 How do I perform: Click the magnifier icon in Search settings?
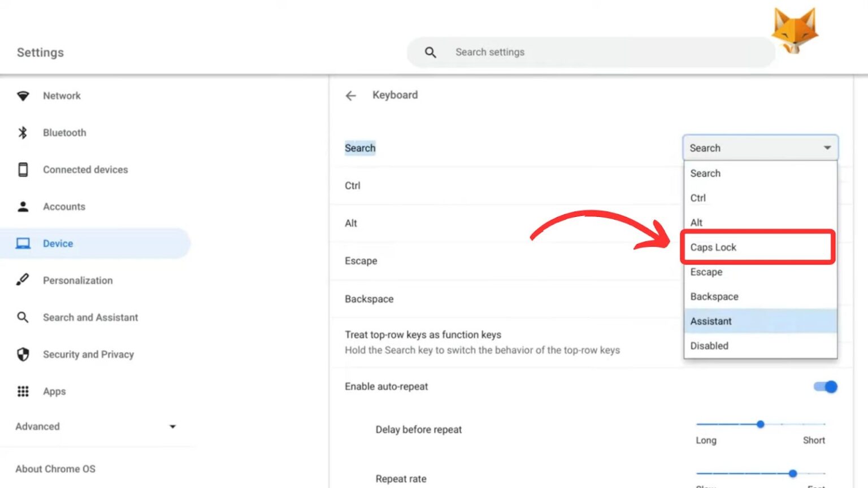(430, 52)
